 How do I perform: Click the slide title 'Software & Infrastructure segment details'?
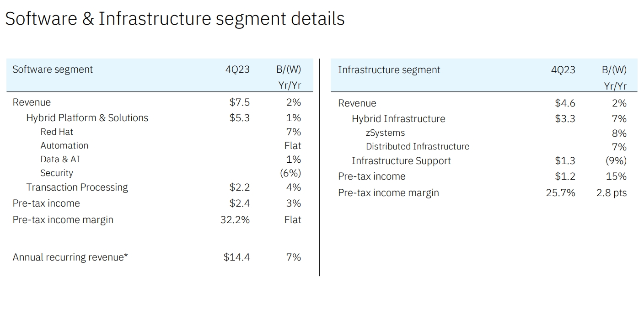point(175,19)
